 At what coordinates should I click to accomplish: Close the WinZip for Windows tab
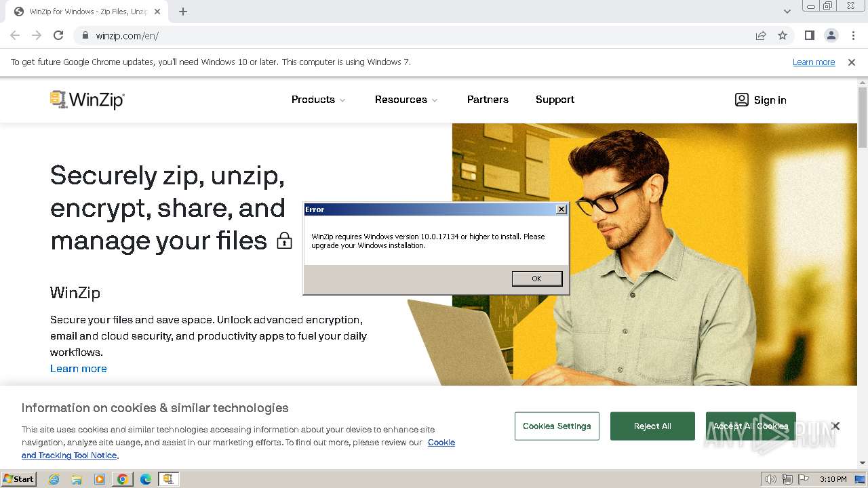click(x=157, y=12)
